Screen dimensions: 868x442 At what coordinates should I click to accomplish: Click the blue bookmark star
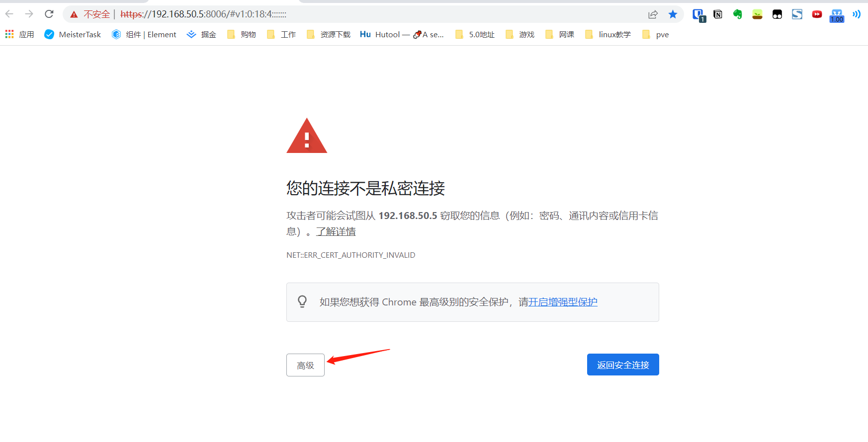tap(673, 14)
